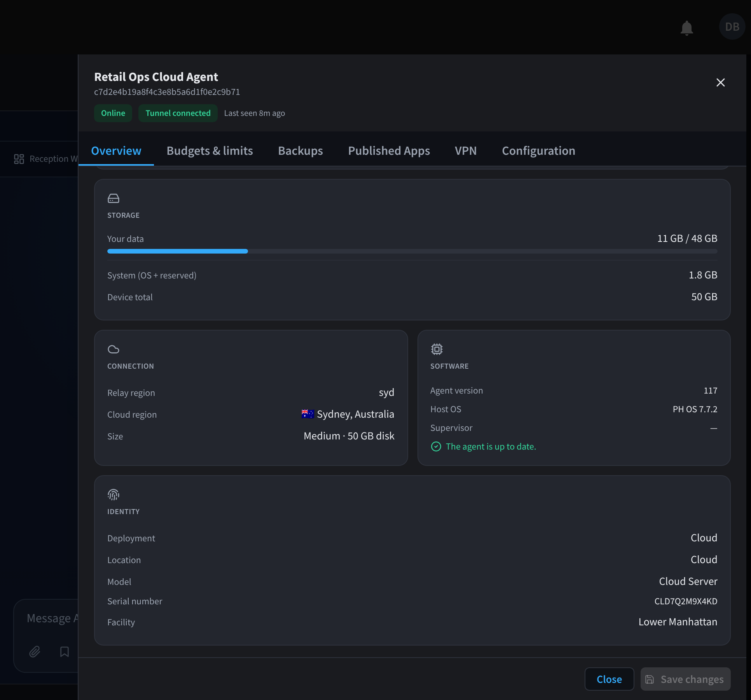This screenshot has height=700, width=751.
Task: Click the Identity fingerprint icon
Action: (x=114, y=495)
